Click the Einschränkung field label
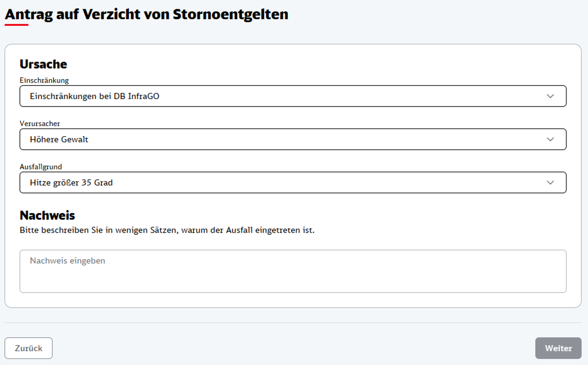This screenshot has width=588, height=365. [x=44, y=80]
